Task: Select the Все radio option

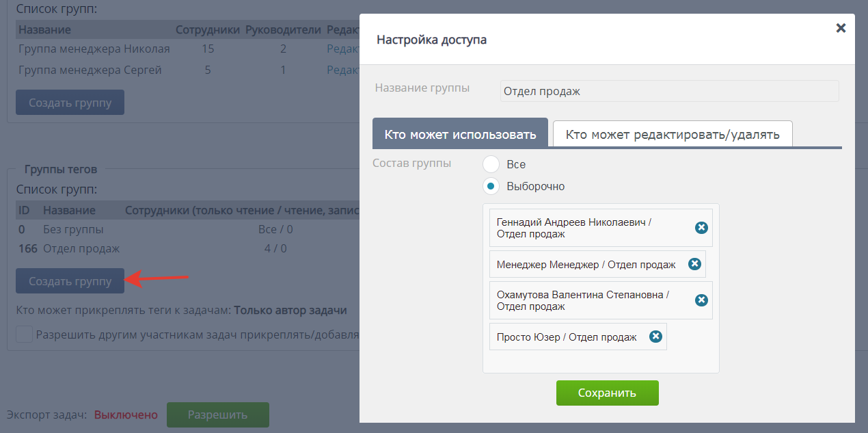Action: [490, 164]
